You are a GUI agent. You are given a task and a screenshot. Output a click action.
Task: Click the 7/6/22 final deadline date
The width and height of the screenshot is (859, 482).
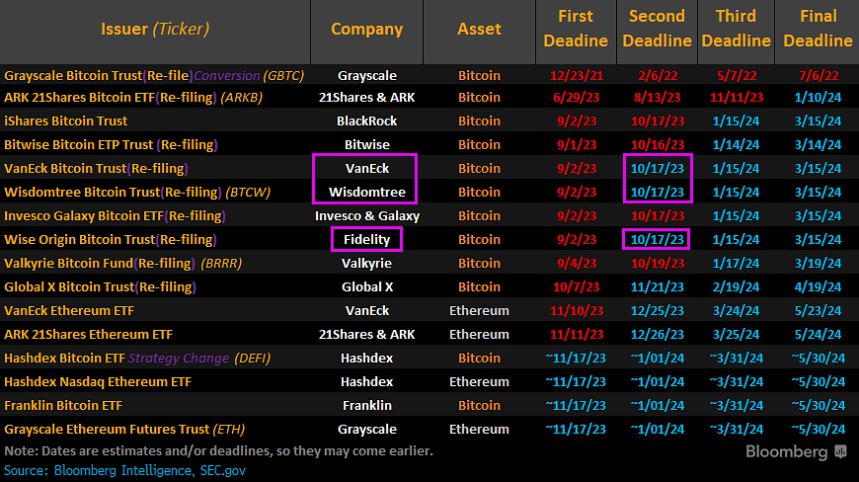818,75
